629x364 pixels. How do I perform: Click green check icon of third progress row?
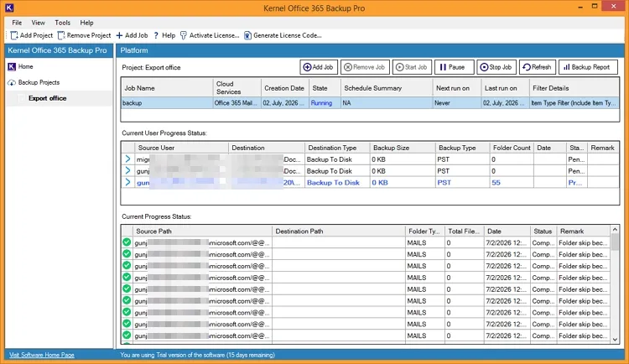point(127,266)
